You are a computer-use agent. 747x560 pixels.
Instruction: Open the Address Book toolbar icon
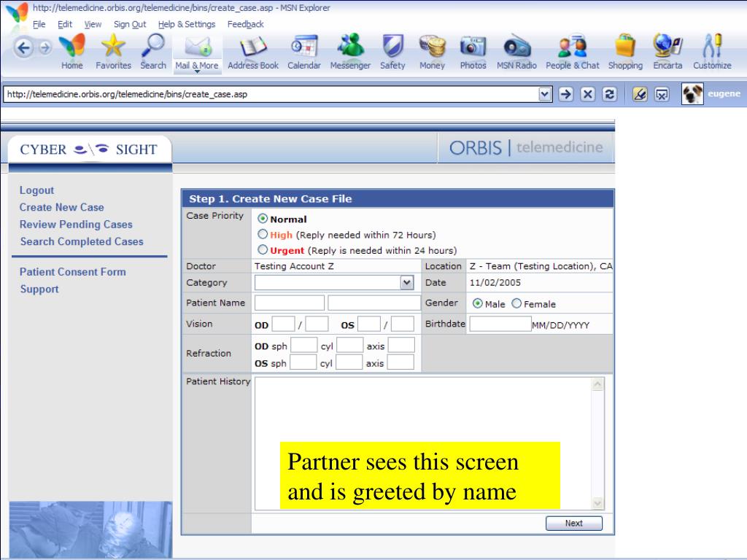click(x=252, y=48)
